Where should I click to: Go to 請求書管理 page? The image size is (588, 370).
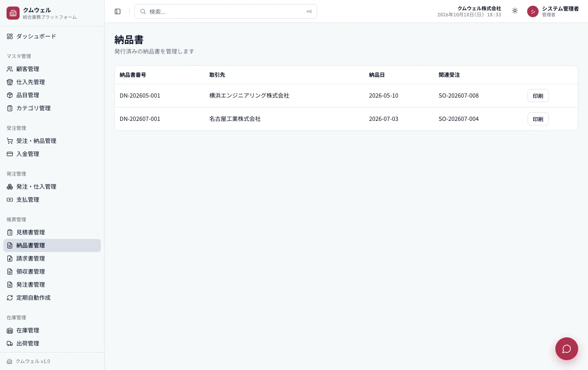52,259
